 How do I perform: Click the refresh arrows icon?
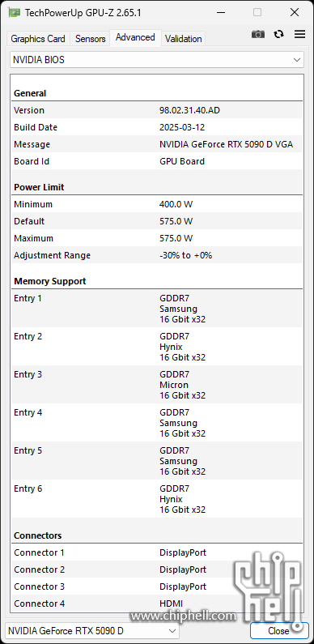[279, 35]
